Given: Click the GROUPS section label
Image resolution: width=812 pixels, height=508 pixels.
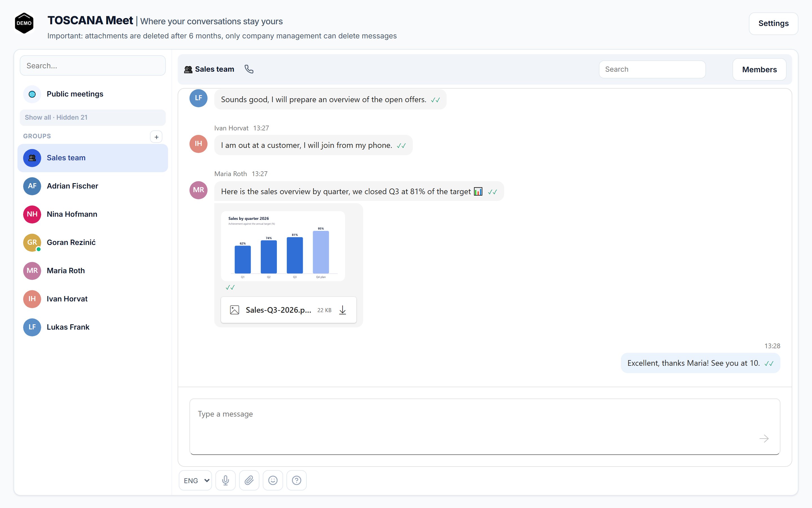Looking at the screenshot, I should [x=37, y=136].
